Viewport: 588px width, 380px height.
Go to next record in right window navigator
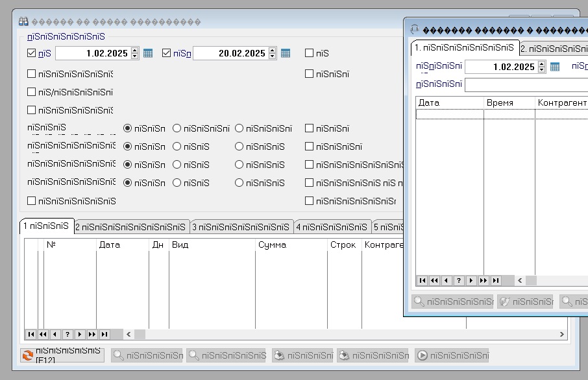pyautogui.click(x=471, y=281)
